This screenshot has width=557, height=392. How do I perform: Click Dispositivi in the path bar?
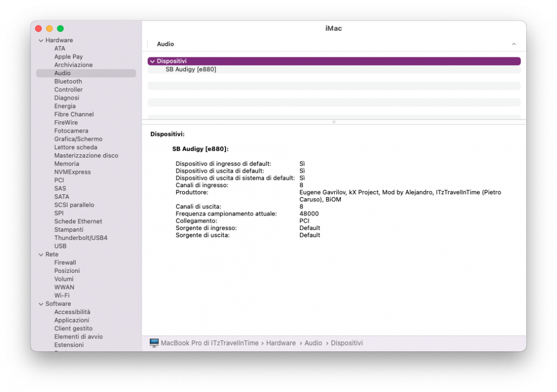point(346,343)
